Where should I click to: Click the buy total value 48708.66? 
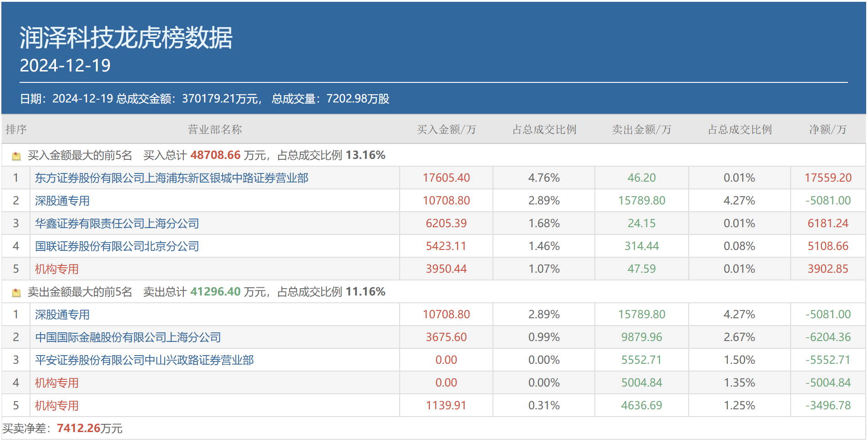click(x=215, y=155)
